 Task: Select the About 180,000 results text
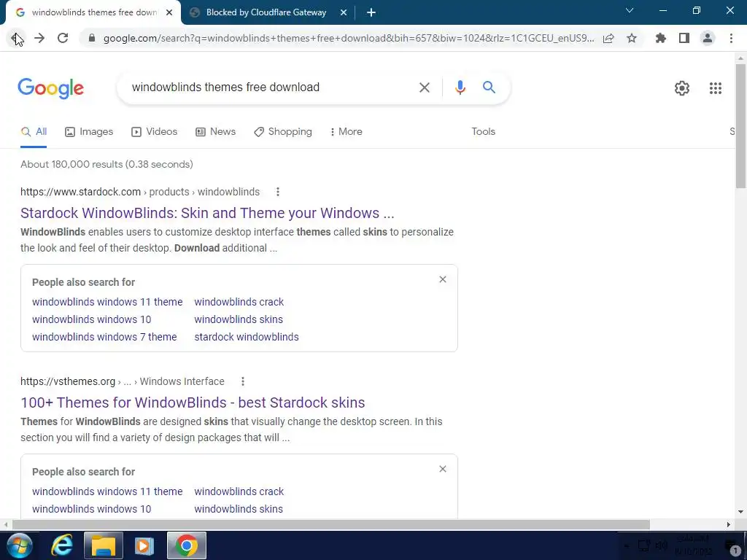(x=107, y=164)
